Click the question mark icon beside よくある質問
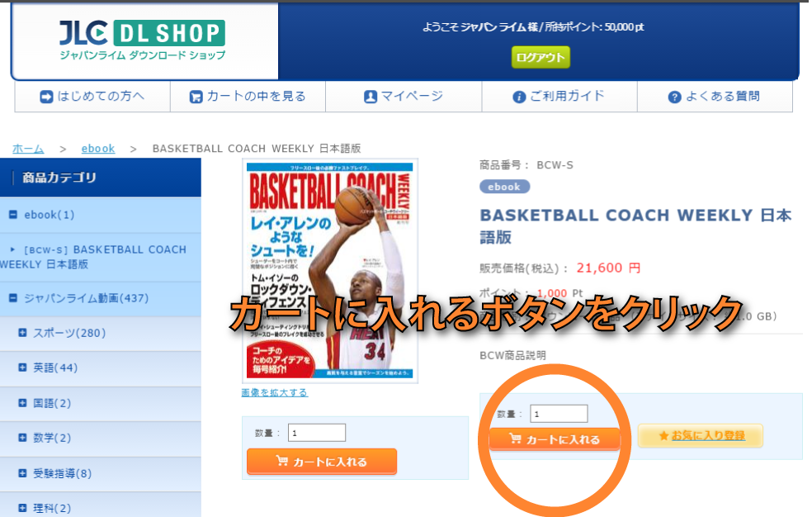Viewport: 812px width, 517px height. tap(674, 97)
